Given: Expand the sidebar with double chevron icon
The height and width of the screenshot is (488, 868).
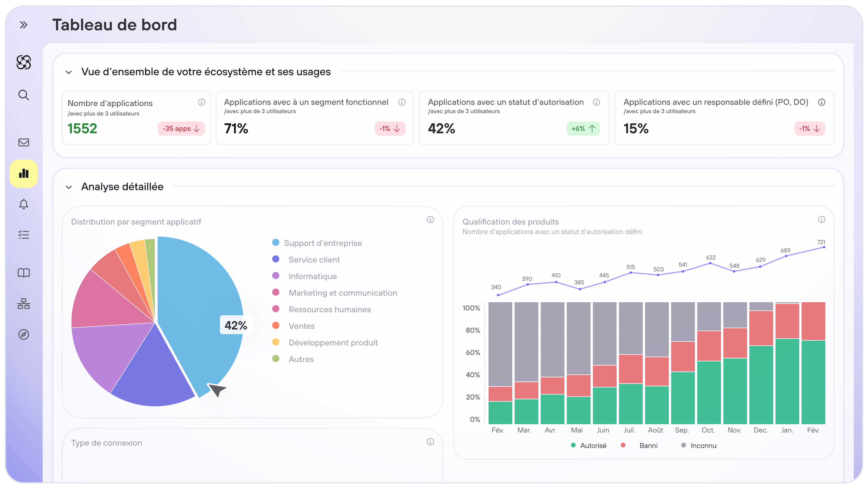Looking at the screenshot, I should tap(23, 25).
